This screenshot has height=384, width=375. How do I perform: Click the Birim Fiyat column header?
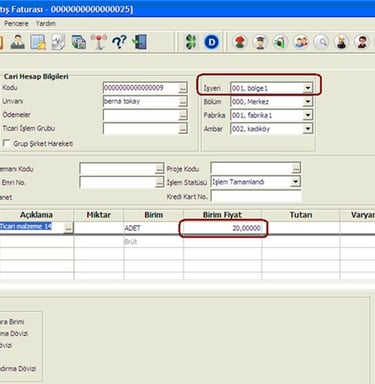[222, 215]
